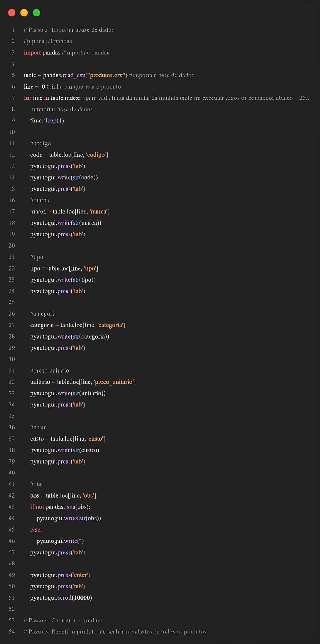The width and height of the screenshot is (320, 644).
Task: Click the pyautogui.press('enter') statement
Action: 60,575
